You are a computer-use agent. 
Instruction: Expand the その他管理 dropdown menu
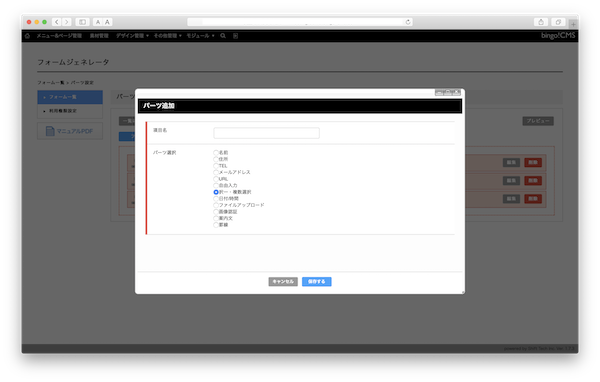pyautogui.click(x=168, y=36)
